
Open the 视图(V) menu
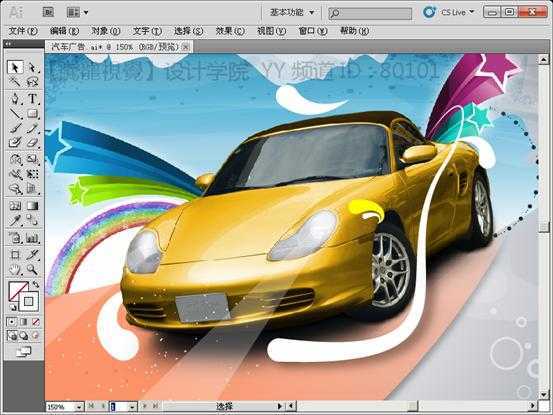tap(271, 31)
